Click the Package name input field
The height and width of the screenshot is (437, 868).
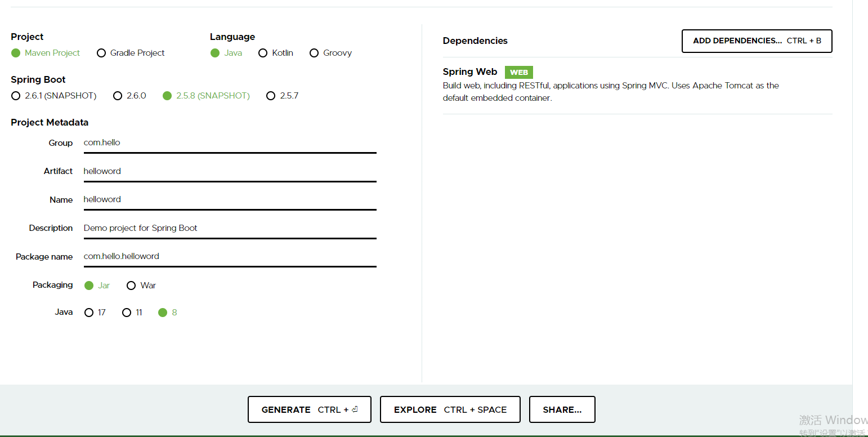click(230, 256)
